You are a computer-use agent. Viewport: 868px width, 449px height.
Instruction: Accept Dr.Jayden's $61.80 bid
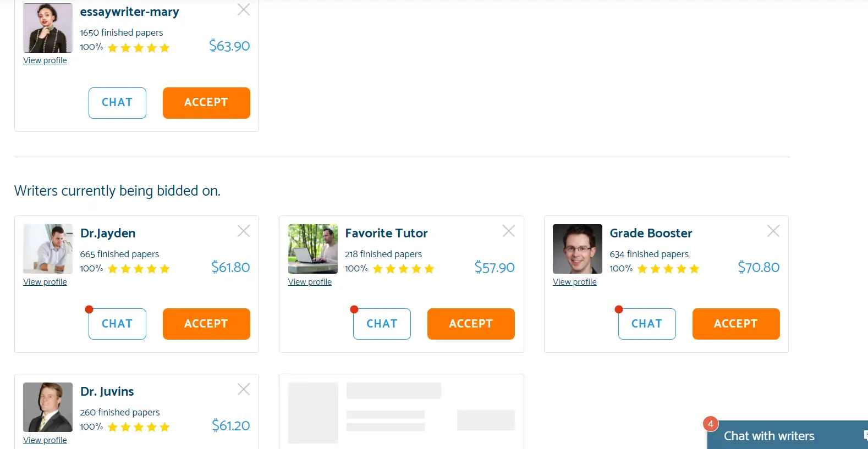pyautogui.click(x=206, y=324)
